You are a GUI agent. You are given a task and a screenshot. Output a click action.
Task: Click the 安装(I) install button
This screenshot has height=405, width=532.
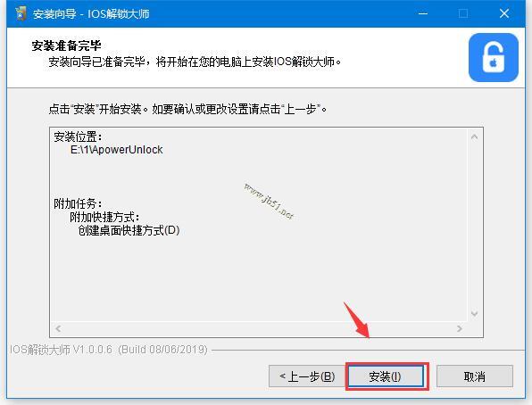click(386, 376)
